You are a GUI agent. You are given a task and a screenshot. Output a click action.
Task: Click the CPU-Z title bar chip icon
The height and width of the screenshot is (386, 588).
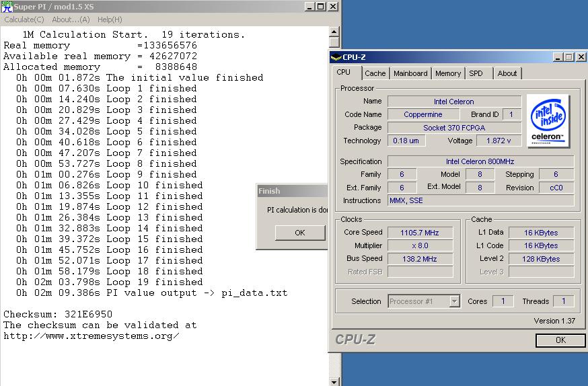coord(336,57)
